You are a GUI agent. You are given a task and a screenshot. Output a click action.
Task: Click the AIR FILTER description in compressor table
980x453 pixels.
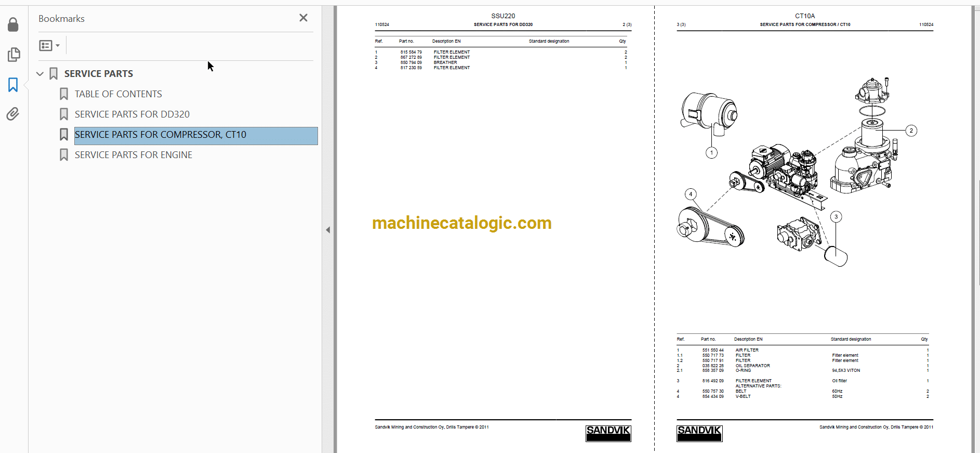point(747,350)
